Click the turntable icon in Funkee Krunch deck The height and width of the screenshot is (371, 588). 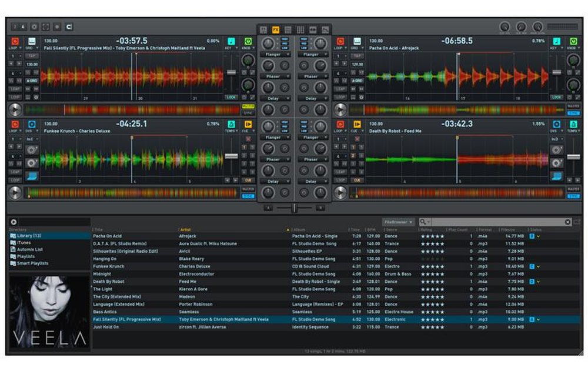[32, 150]
